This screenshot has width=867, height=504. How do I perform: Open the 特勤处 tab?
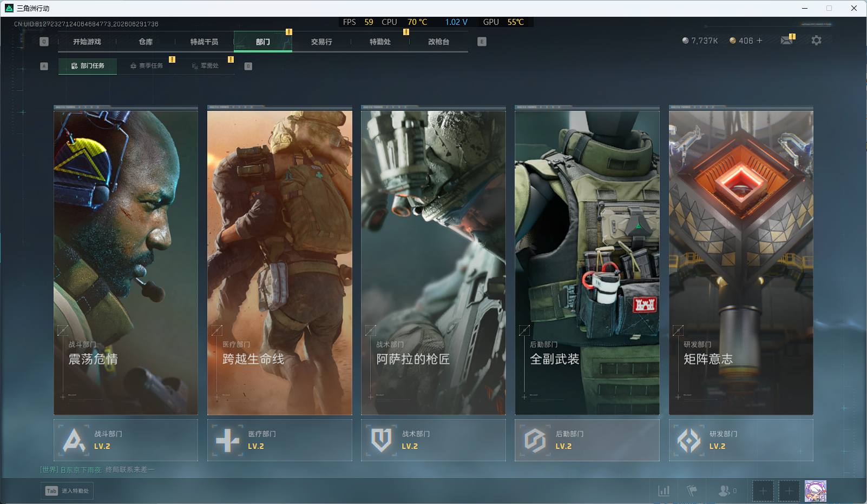pos(380,42)
